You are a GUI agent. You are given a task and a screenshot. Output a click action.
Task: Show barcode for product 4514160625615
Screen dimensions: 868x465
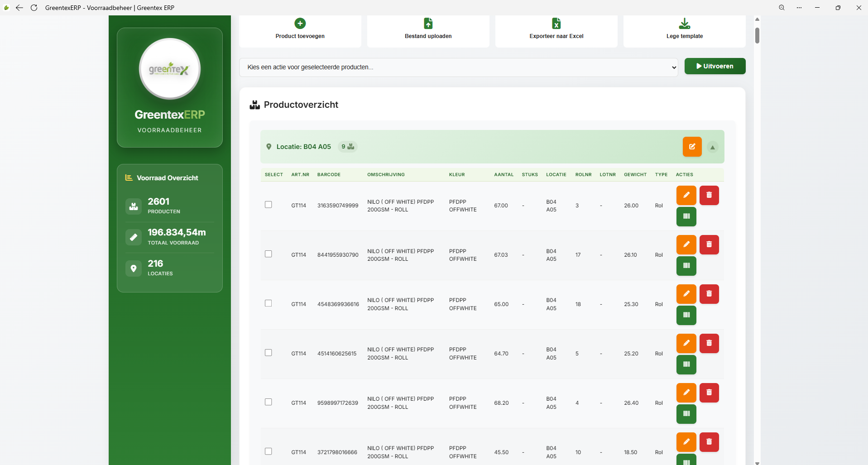686,364
